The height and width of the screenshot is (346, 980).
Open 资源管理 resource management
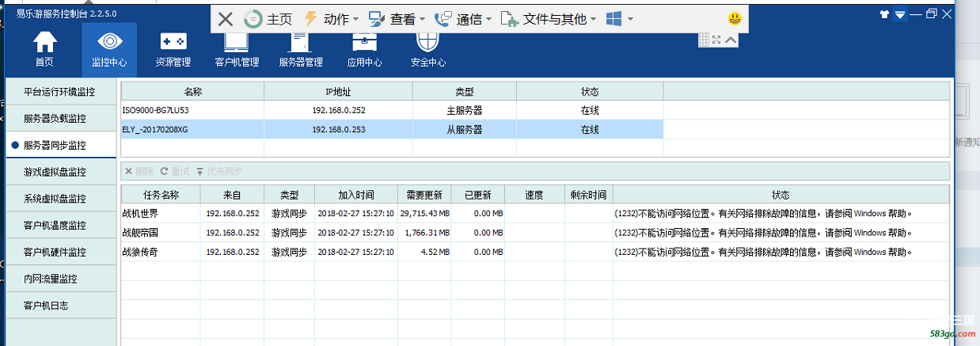pyautogui.click(x=173, y=49)
